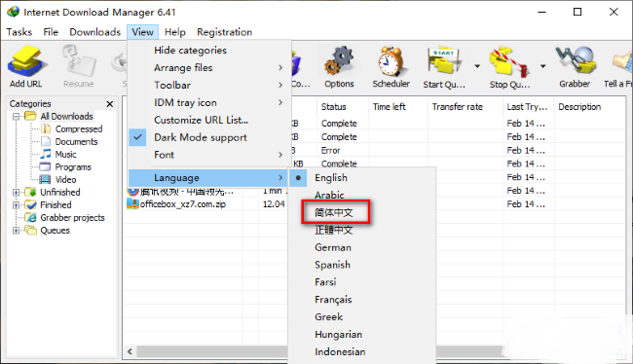The width and height of the screenshot is (633, 364).
Task: Click the Grabber projects icon
Action: click(31, 217)
